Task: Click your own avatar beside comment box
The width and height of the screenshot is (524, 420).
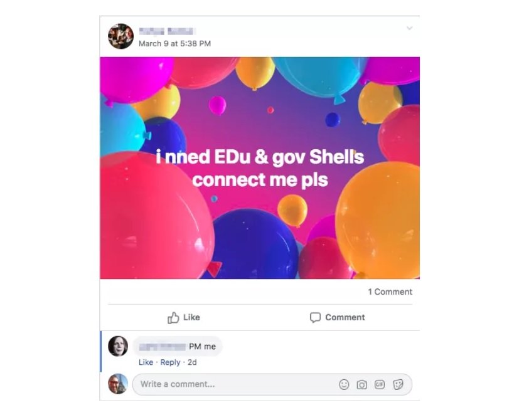Action: point(118,384)
